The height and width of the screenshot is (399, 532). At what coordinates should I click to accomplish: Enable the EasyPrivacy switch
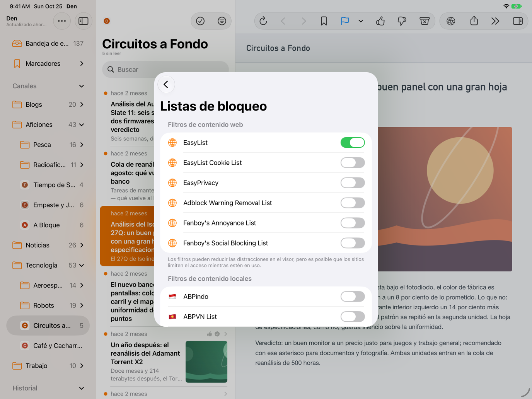pyautogui.click(x=353, y=183)
